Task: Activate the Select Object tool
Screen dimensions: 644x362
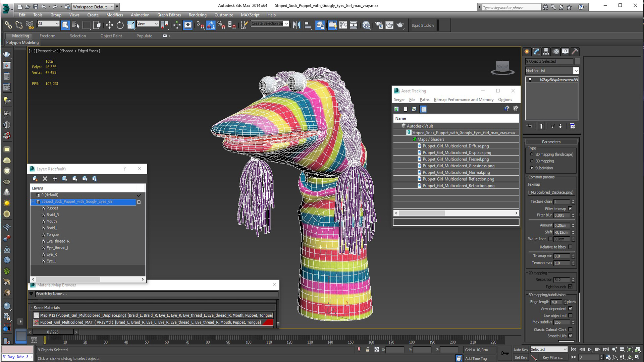Action: pos(65,25)
